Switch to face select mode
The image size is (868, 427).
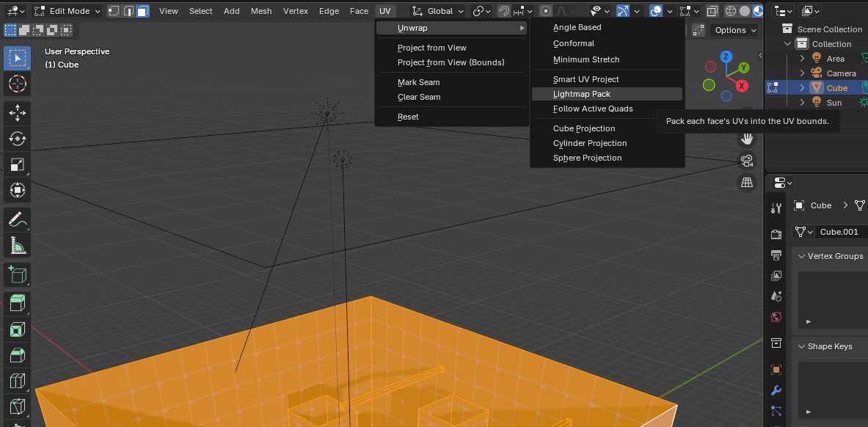(x=142, y=11)
